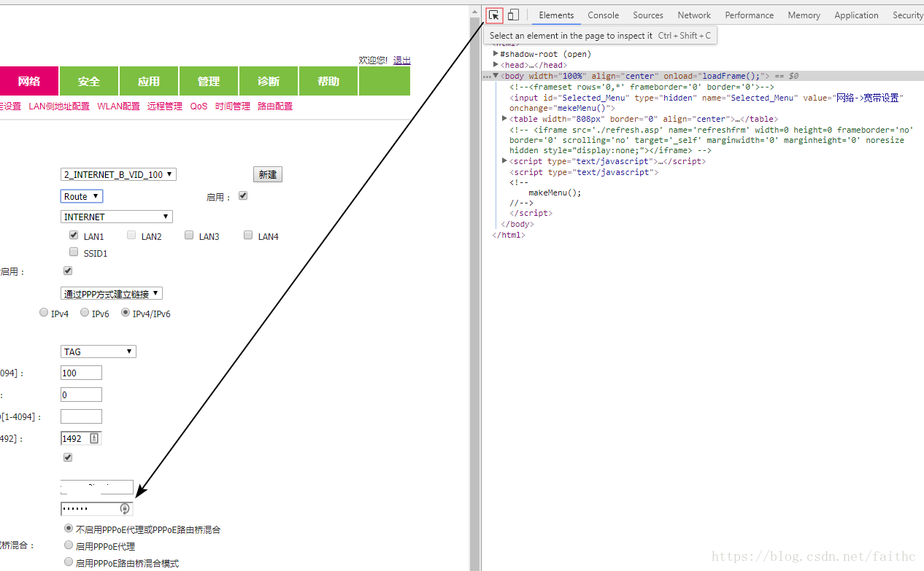Open the 应用 menu
Screen dimensions: 924x571
click(x=149, y=81)
